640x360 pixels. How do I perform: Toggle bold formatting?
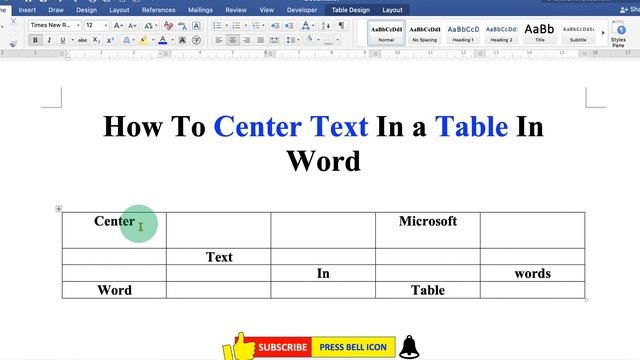[35, 40]
